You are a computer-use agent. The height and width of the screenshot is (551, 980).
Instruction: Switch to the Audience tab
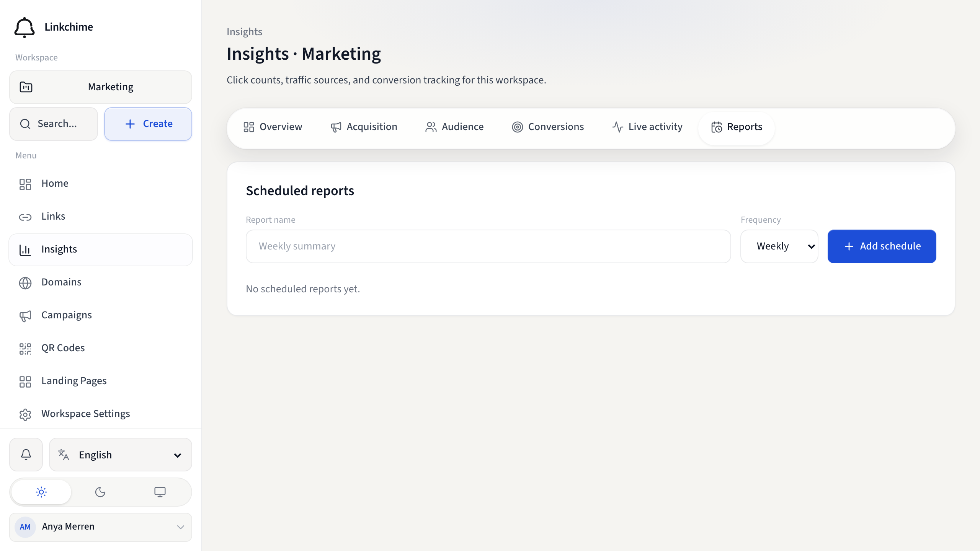[454, 127]
